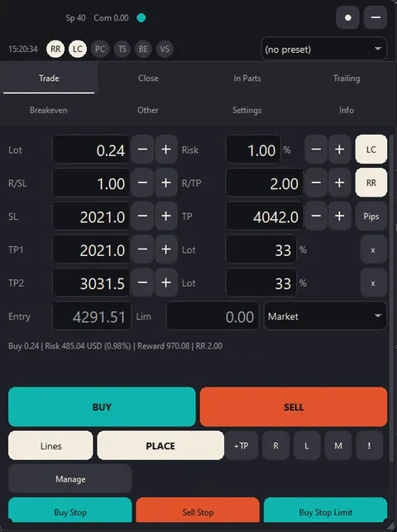The width and height of the screenshot is (397, 532).
Task: Click the Buy Stop button
Action: pos(70,511)
